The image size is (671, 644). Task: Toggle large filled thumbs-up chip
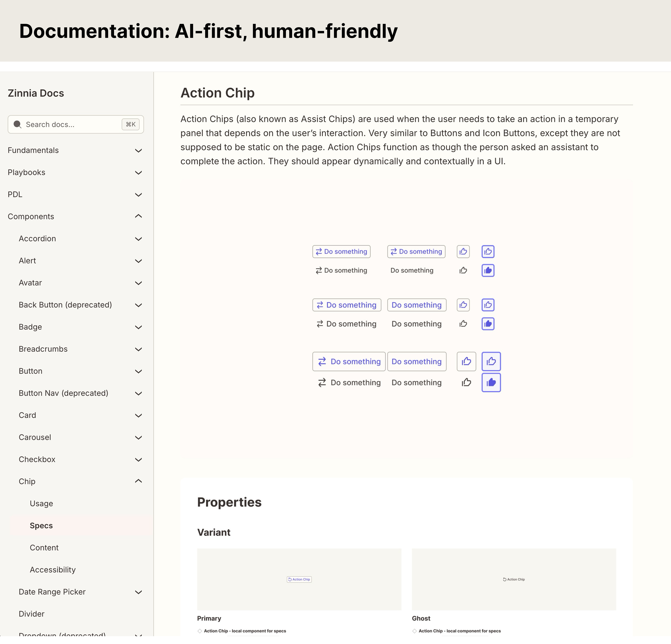click(x=491, y=382)
